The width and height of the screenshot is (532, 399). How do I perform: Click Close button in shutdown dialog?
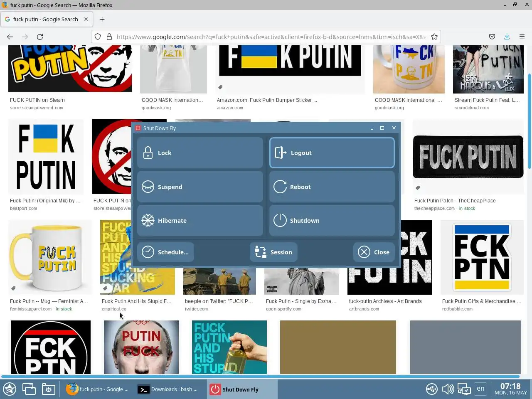pyautogui.click(x=374, y=252)
